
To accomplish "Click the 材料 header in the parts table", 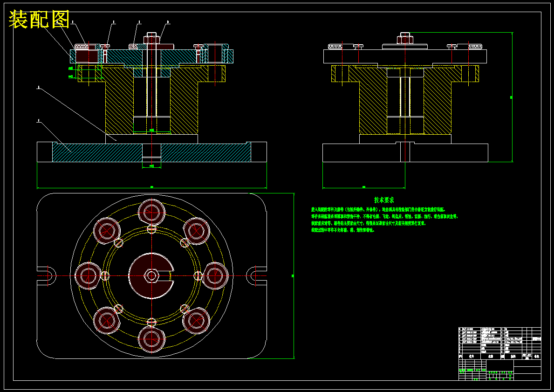I will click(513, 357).
